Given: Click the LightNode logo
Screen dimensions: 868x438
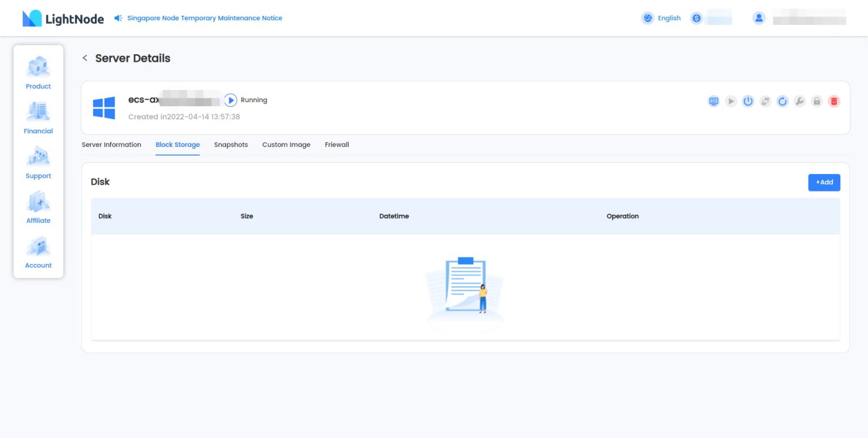Looking at the screenshot, I should point(63,18).
